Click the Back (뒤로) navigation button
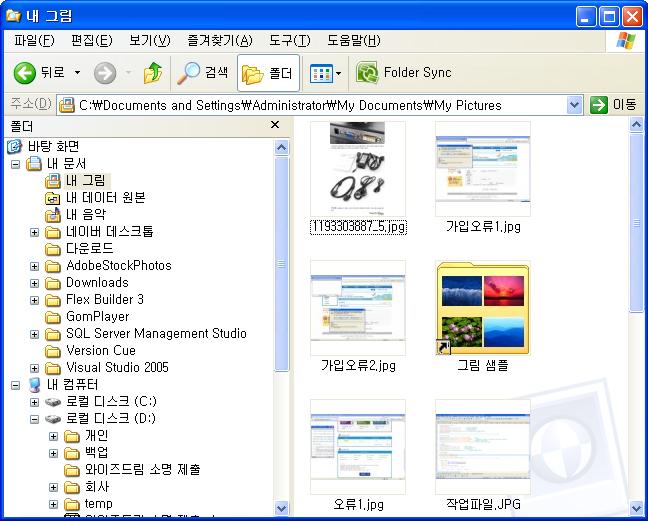The width and height of the screenshot is (648, 525). pos(39,73)
